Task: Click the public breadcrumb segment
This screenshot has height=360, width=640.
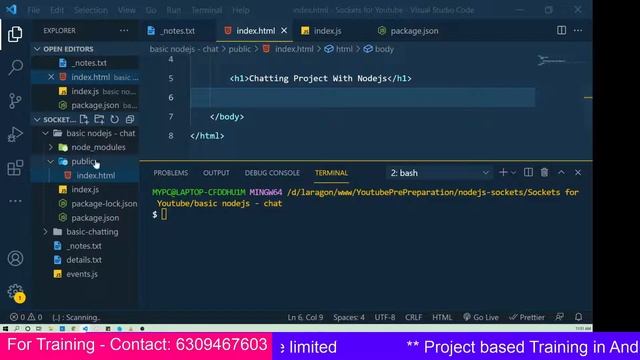Action: (x=240, y=49)
